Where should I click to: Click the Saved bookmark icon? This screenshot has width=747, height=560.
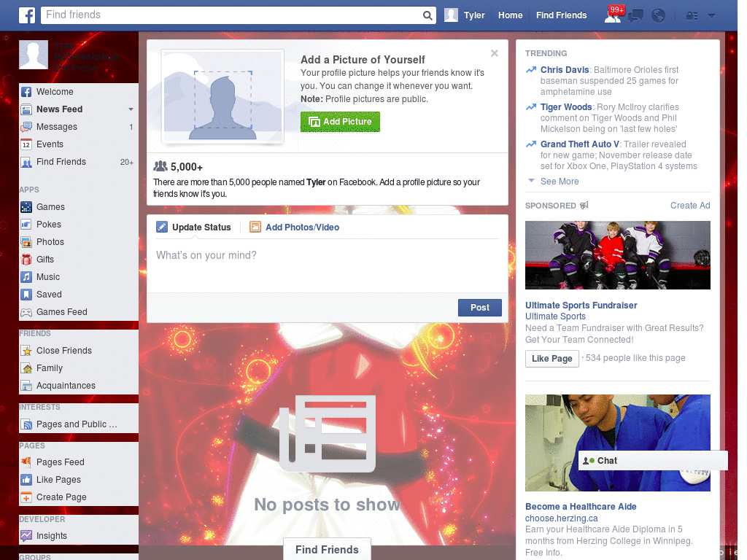click(x=26, y=295)
